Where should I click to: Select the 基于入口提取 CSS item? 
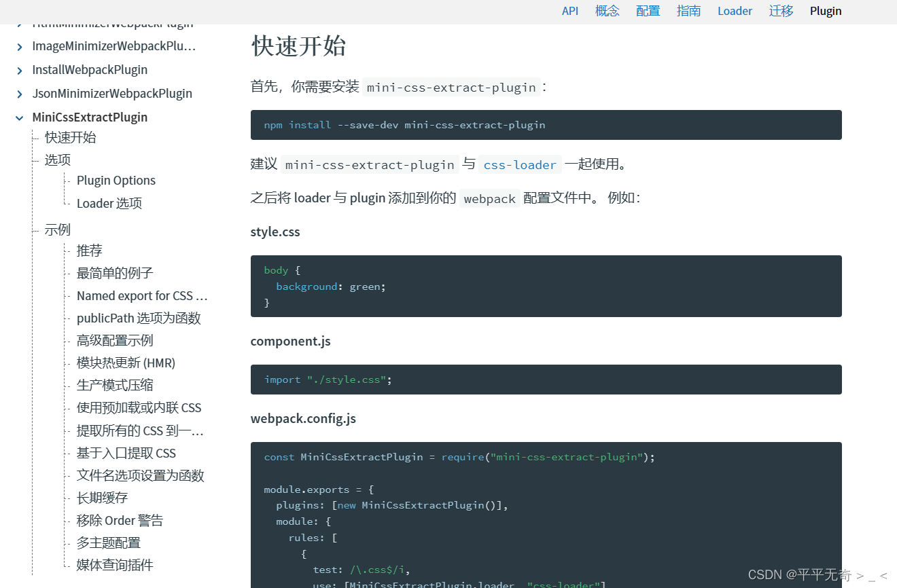(126, 453)
